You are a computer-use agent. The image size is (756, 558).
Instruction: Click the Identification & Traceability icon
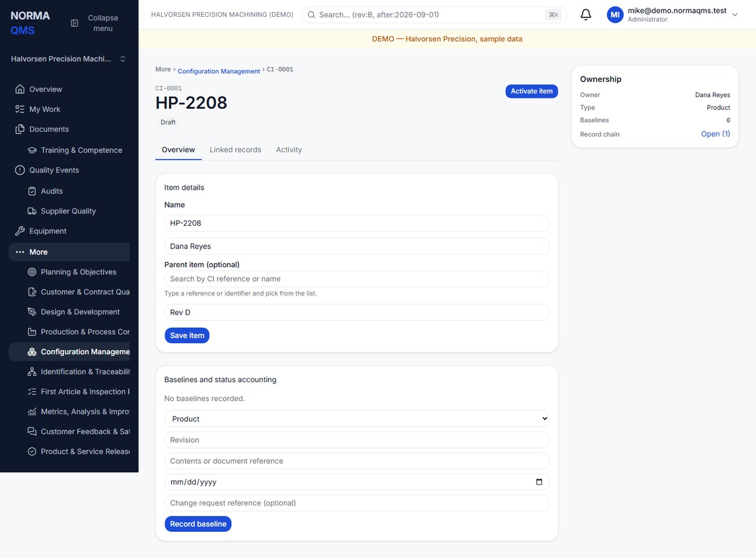pyautogui.click(x=32, y=372)
